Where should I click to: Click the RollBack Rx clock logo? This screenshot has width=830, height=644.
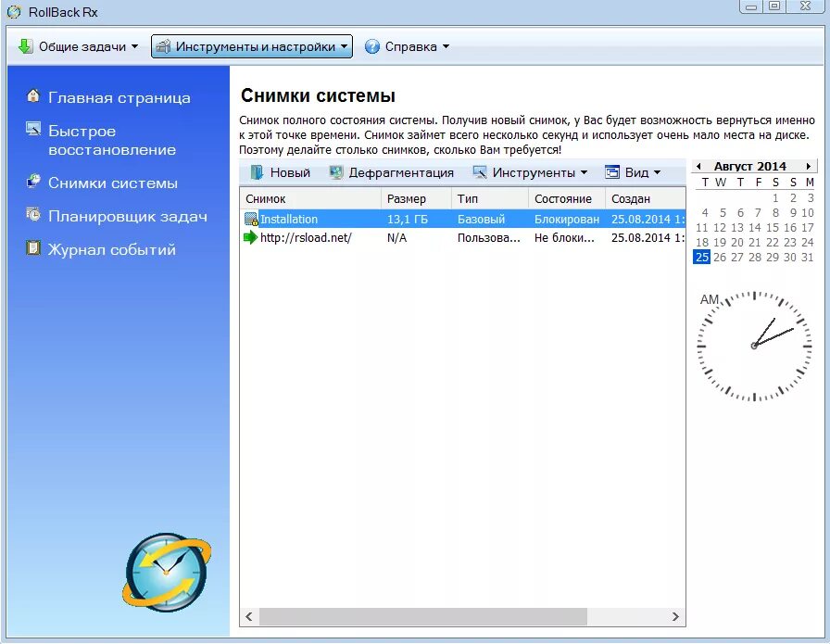(x=167, y=573)
